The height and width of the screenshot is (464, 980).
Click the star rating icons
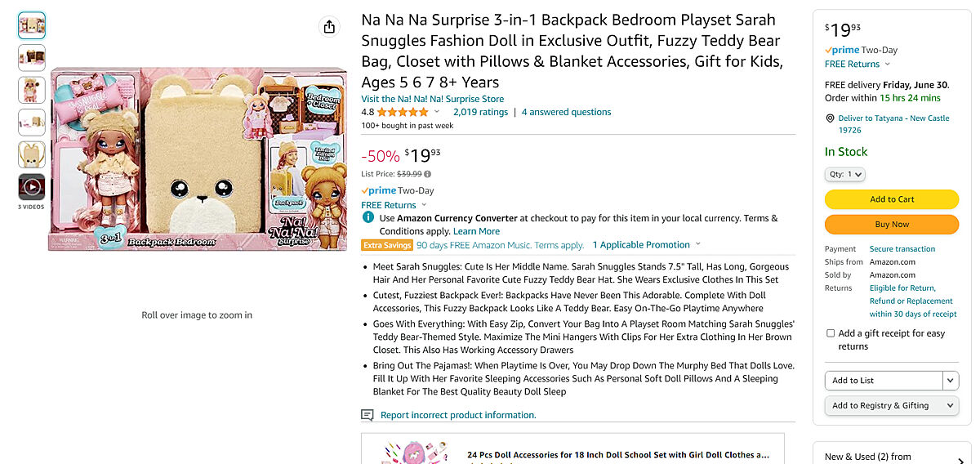(403, 112)
